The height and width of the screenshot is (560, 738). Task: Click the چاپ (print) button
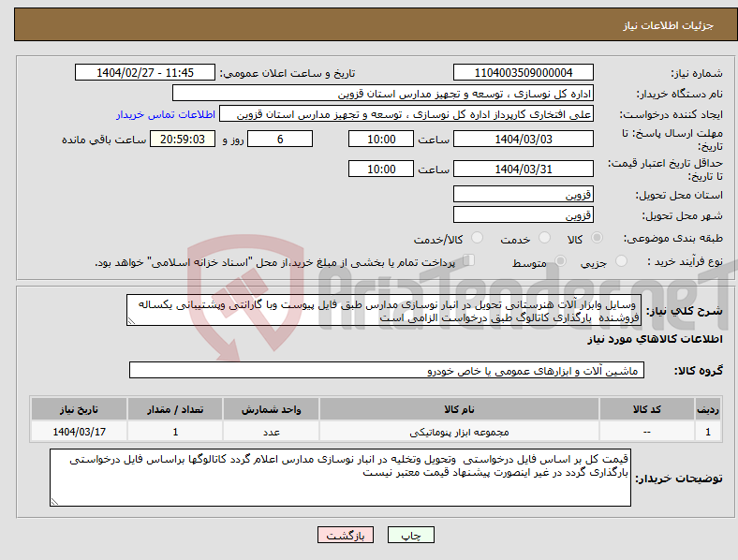410,535
